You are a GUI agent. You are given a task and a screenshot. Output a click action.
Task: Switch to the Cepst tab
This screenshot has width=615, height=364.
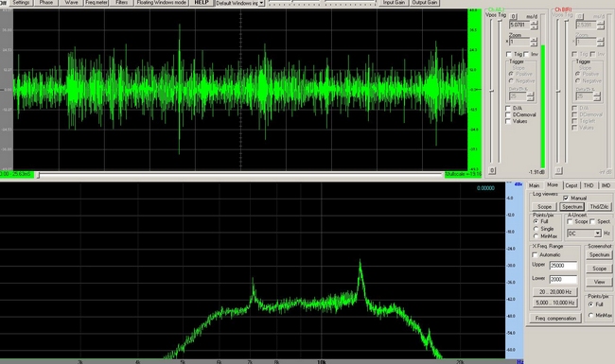tap(571, 185)
